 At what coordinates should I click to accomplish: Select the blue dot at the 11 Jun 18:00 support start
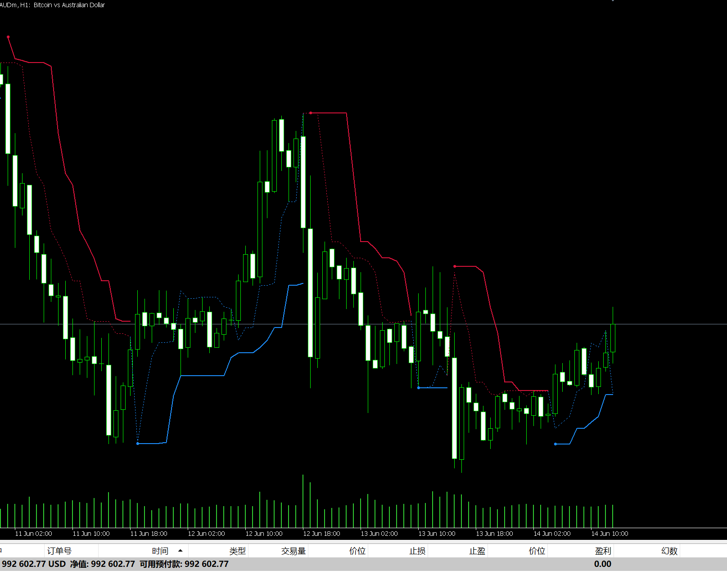[x=138, y=444]
